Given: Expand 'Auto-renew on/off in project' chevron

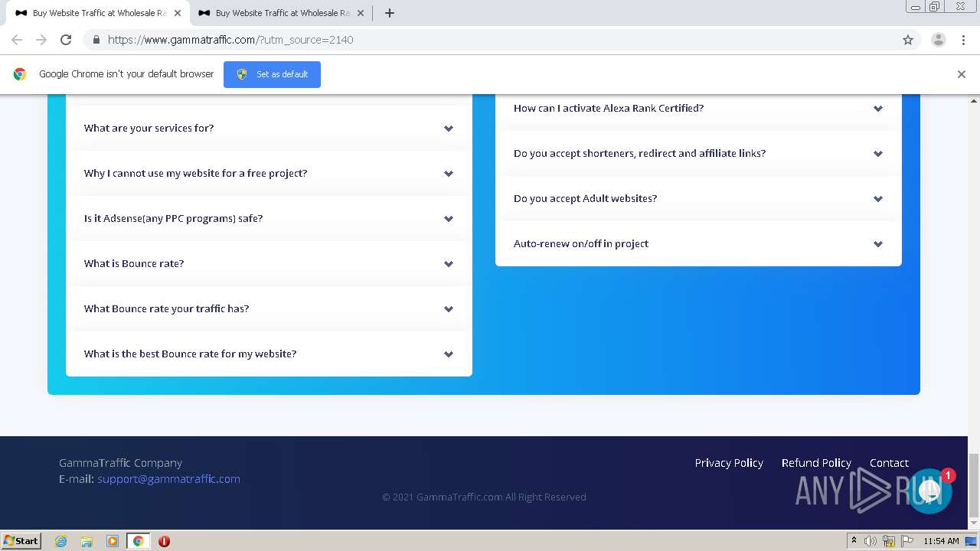Looking at the screenshot, I should point(878,244).
